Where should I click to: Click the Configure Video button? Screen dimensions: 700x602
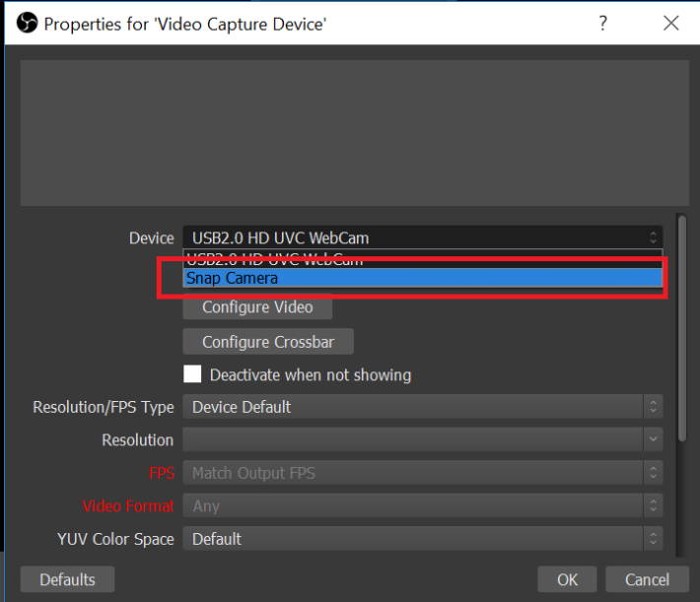click(257, 307)
